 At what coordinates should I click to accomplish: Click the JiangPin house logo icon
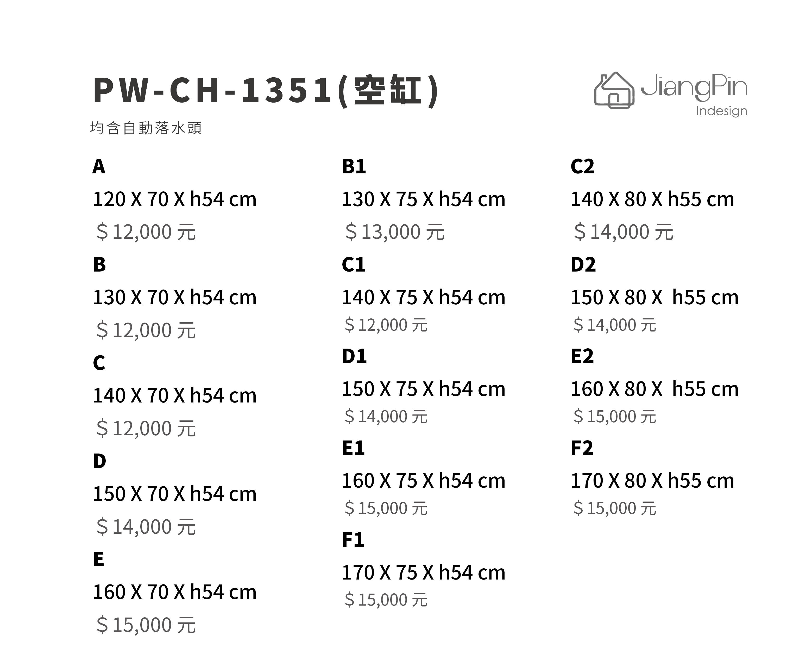614,90
